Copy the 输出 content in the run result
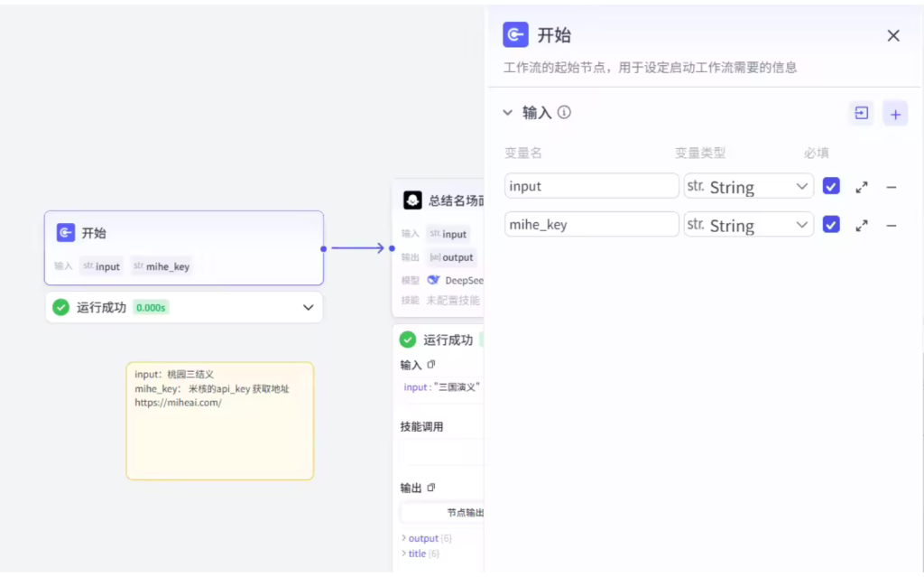This screenshot has width=924, height=577. tap(431, 488)
